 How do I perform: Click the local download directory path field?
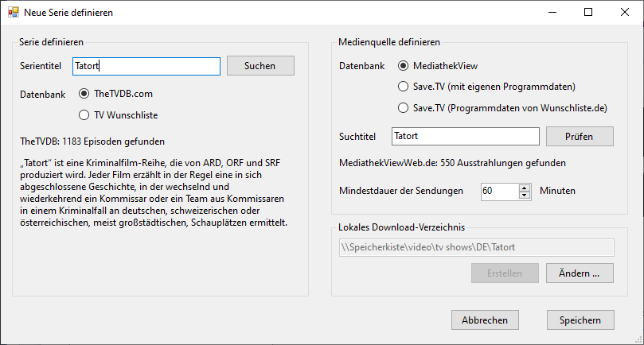(475, 247)
